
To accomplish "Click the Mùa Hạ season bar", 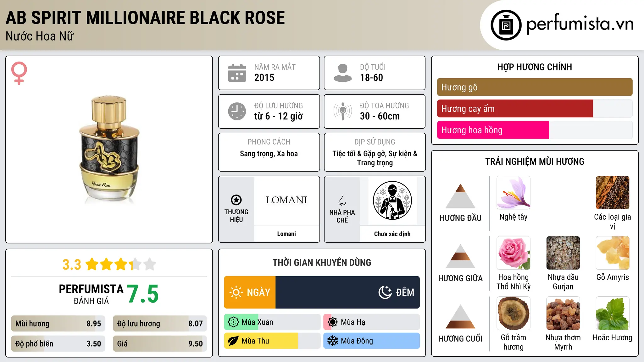I will pyautogui.click(x=371, y=322).
